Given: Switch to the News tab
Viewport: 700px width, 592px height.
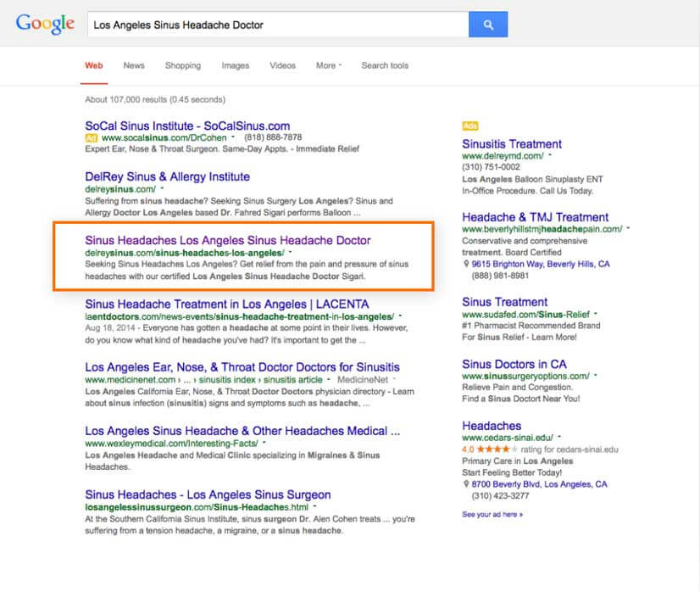Looking at the screenshot, I should click(x=134, y=65).
